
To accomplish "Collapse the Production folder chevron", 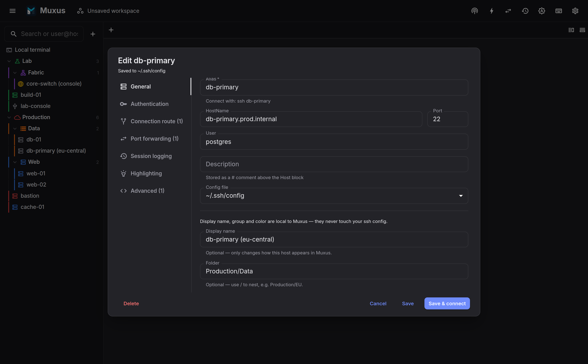I will tap(9, 117).
